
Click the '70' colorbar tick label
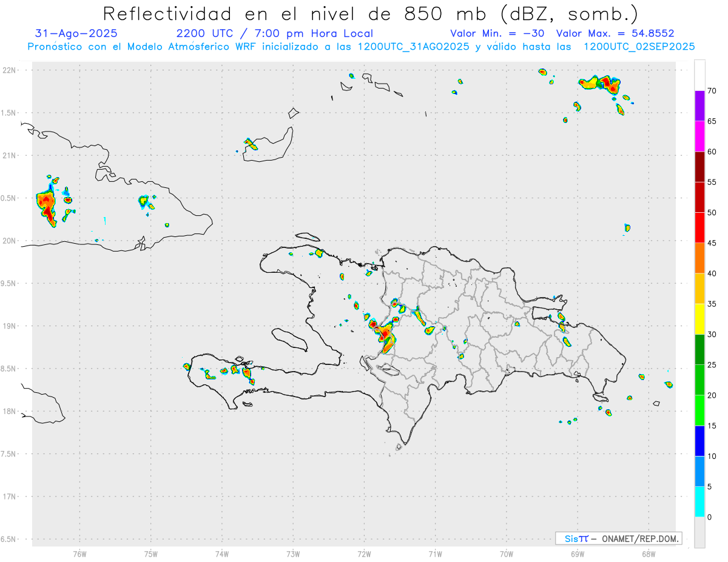click(712, 91)
